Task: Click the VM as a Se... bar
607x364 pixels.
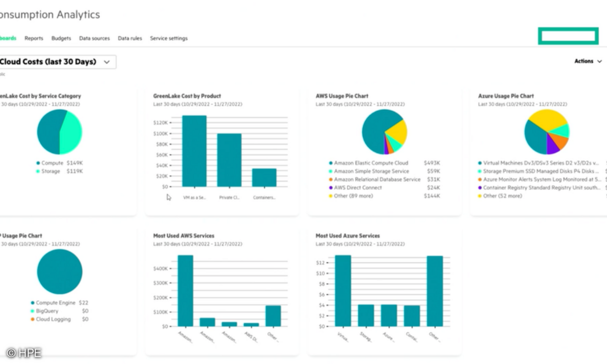Action: [194, 151]
